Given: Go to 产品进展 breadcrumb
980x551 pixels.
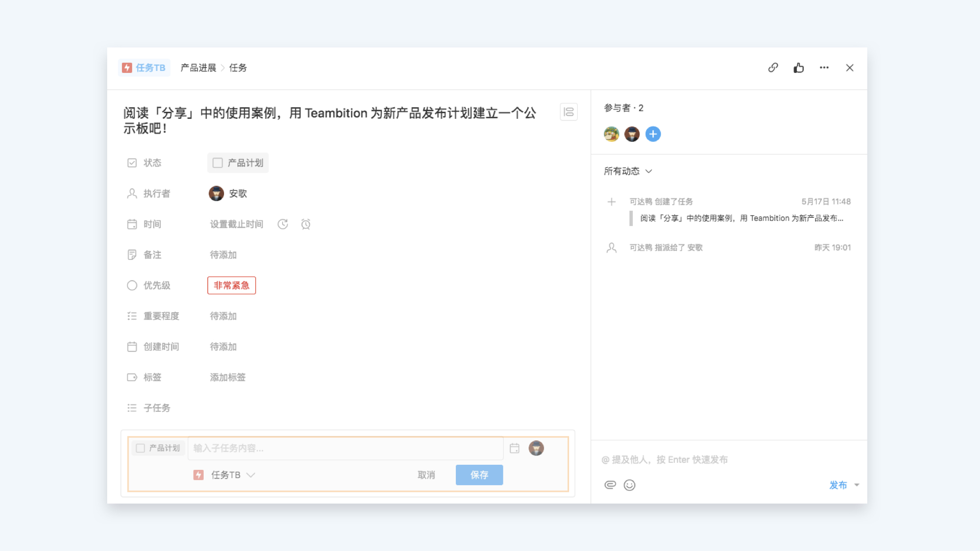Looking at the screenshot, I should 199,68.
